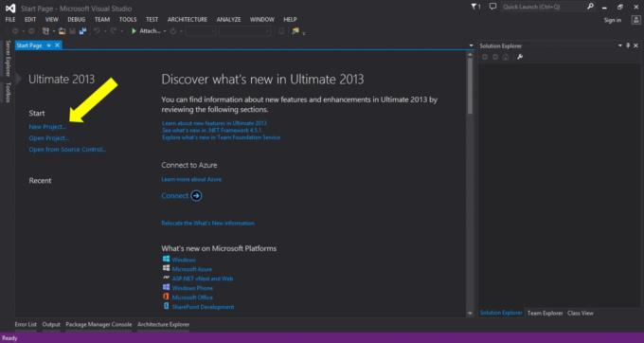Click the New Project... link
Viewport: 644px width, 343px height.
(x=47, y=127)
